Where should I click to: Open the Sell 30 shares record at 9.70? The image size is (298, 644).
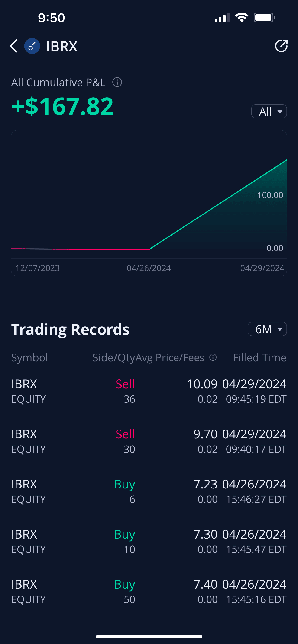click(x=149, y=441)
